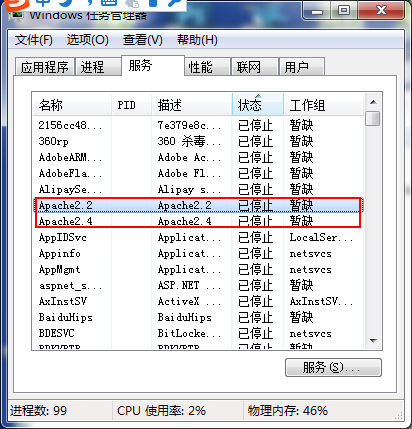This screenshot has height=429, width=412.
Task: Switch to the 联网 tab
Action: pos(255,67)
